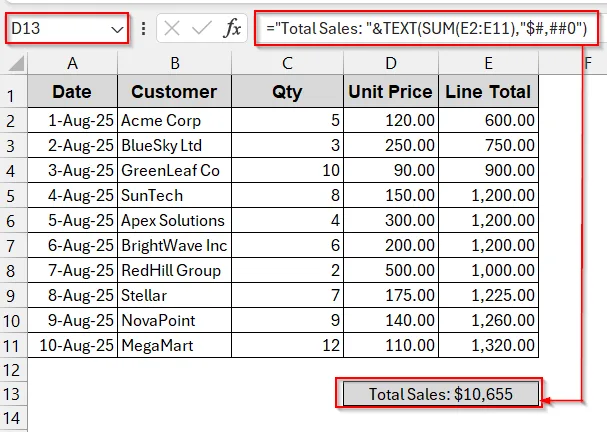Select the GreenLeaf Co cell

coord(175,170)
